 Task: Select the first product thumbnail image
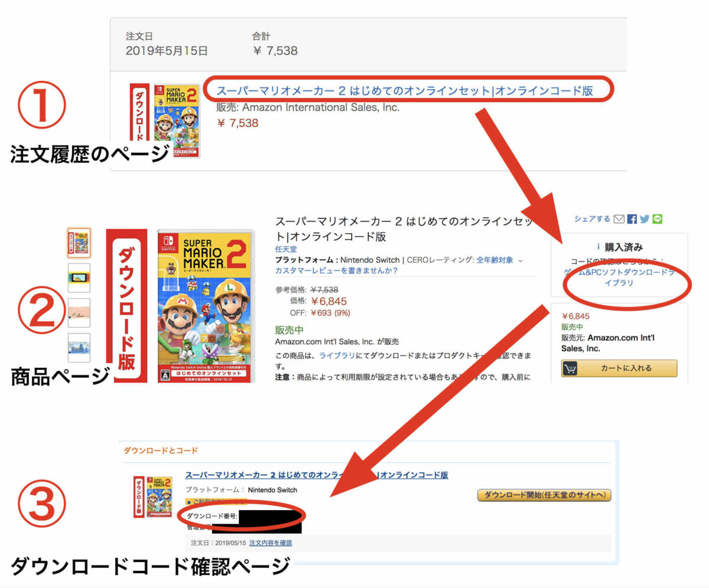click(79, 243)
